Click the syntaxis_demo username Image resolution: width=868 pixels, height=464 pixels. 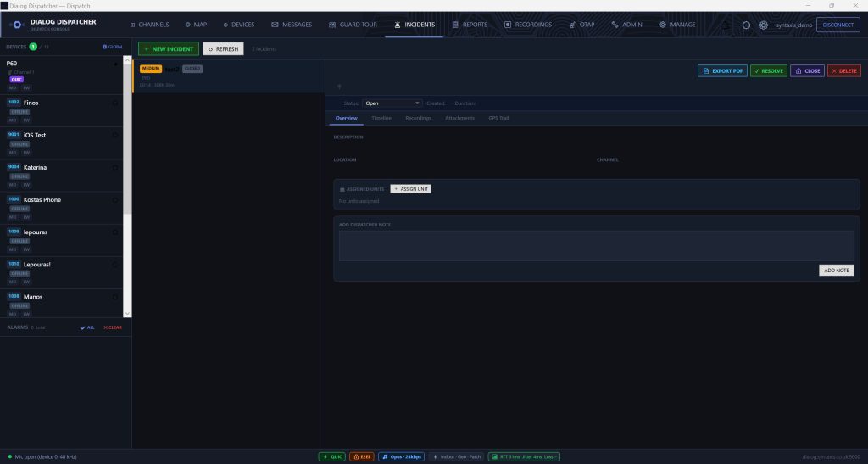point(793,25)
